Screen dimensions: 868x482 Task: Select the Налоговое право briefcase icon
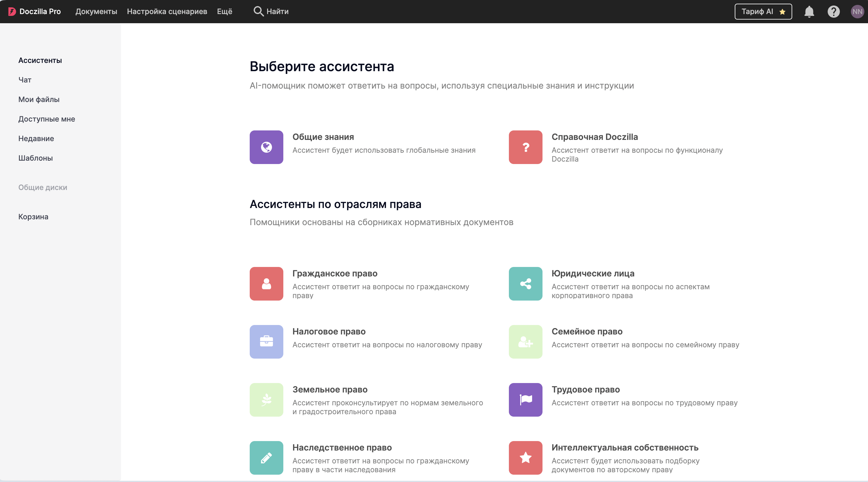click(x=266, y=341)
